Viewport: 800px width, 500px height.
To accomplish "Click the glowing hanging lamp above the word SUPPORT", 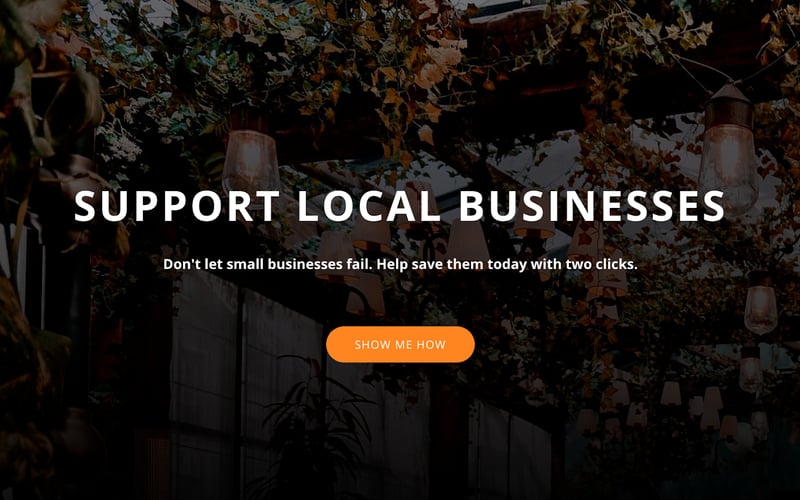I will pyautogui.click(x=251, y=160).
